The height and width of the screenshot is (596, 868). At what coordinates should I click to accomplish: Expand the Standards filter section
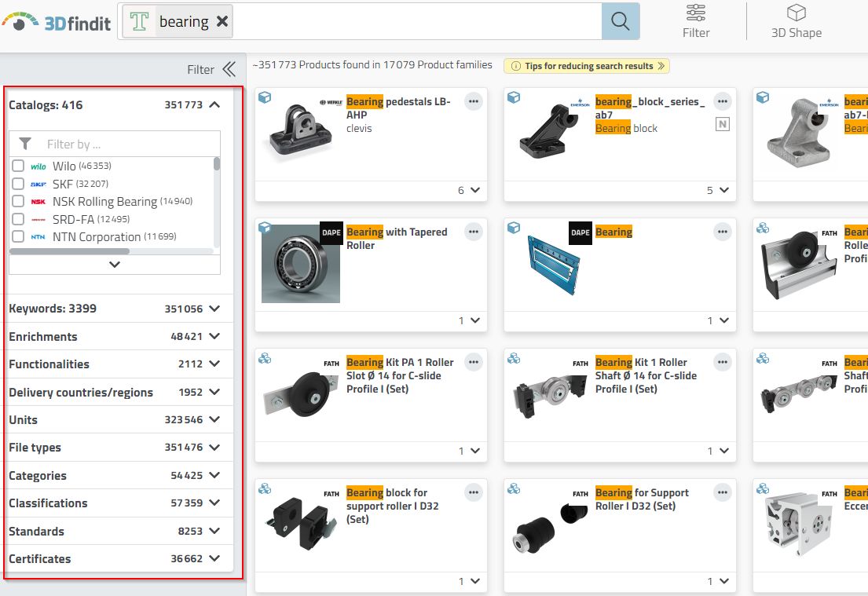tap(214, 531)
